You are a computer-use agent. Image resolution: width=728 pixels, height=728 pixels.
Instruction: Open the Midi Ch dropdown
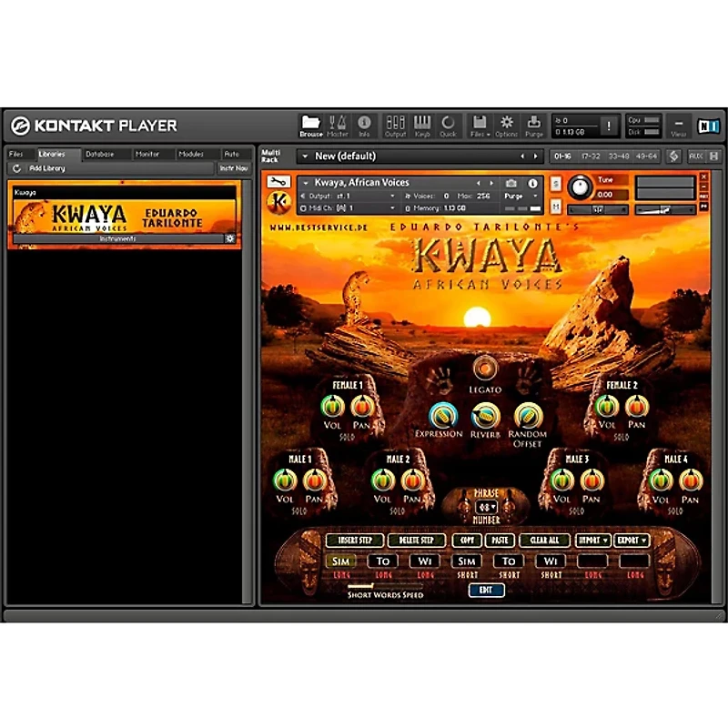click(x=348, y=208)
